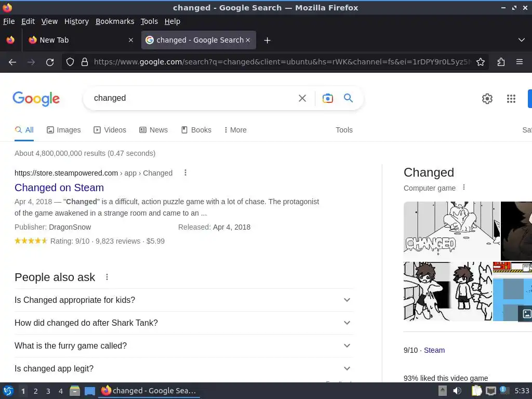
Task: Show desktop from the taskbar icon
Action: [89, 391]
